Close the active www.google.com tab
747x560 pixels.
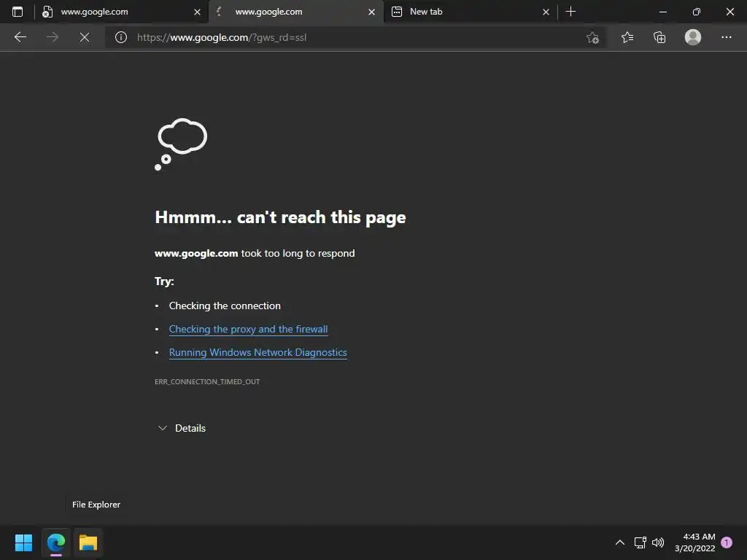coord(371,12)
